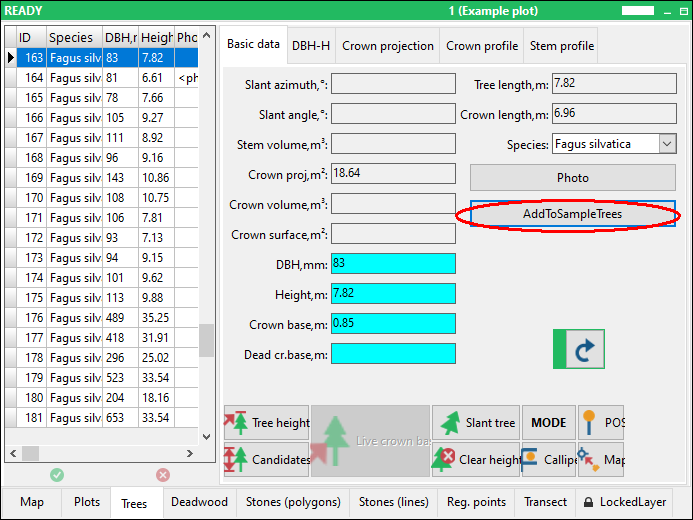693x520 pixels.
Task: Click the Map point tool button
Action: click(602, 460)
